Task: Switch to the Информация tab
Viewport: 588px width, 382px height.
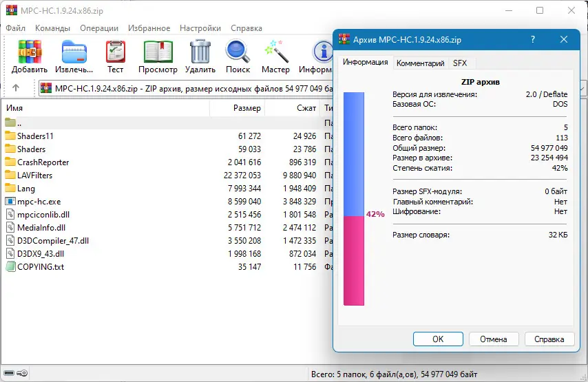Action: click(365, 62)
